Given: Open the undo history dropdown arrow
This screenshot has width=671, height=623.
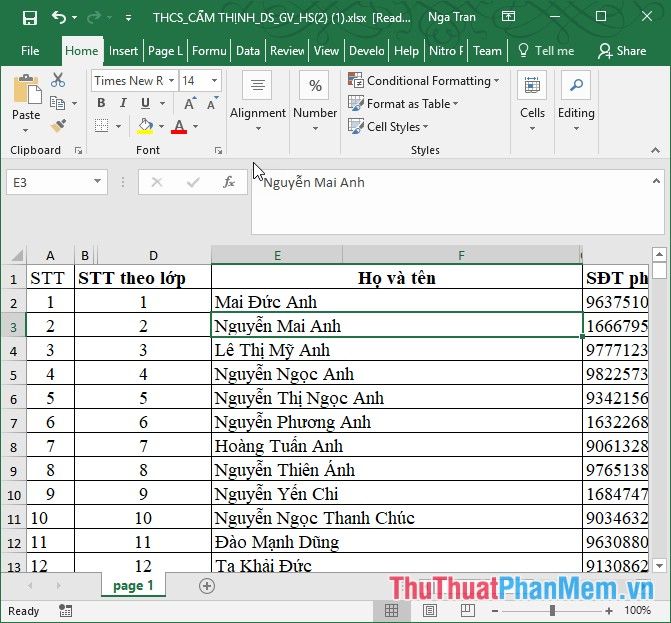Looking at the screenshot, I should pyautogui.click(x=74, y=18).
